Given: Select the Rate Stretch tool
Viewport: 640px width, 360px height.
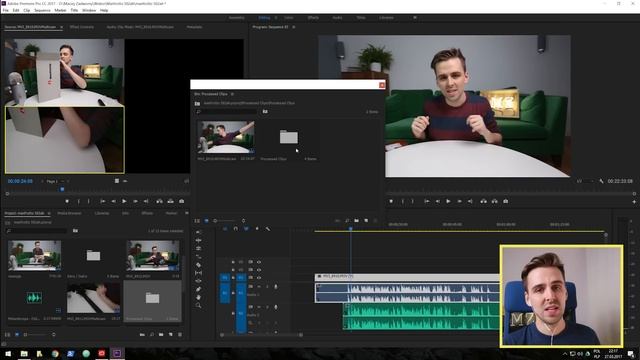Looking at the screenshot, I should [x=198, y=256].
